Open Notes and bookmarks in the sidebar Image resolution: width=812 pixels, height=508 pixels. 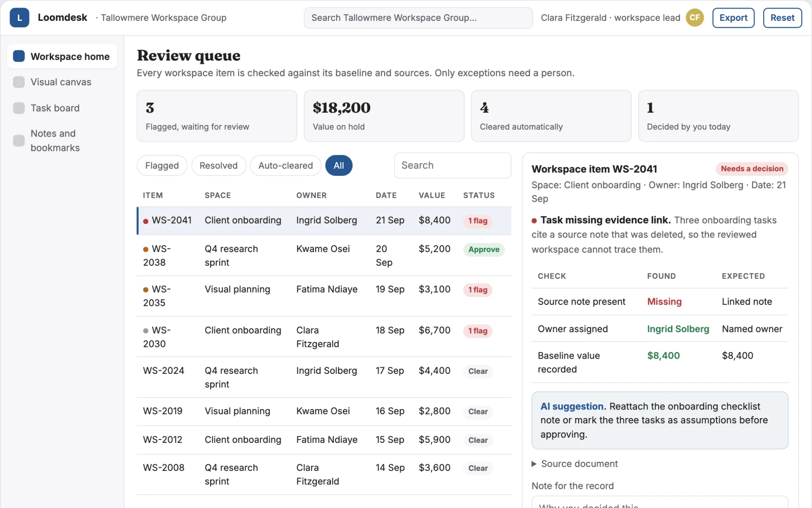[x=62, y=140]
